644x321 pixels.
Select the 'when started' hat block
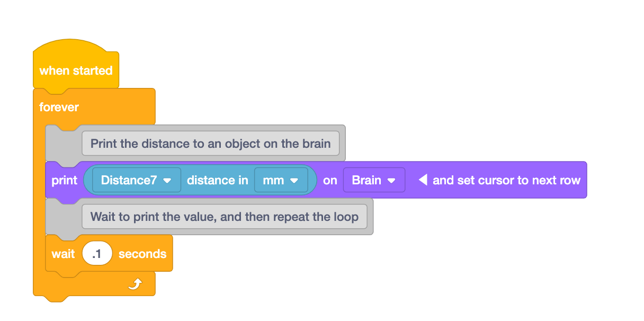(x=75, y=70)
